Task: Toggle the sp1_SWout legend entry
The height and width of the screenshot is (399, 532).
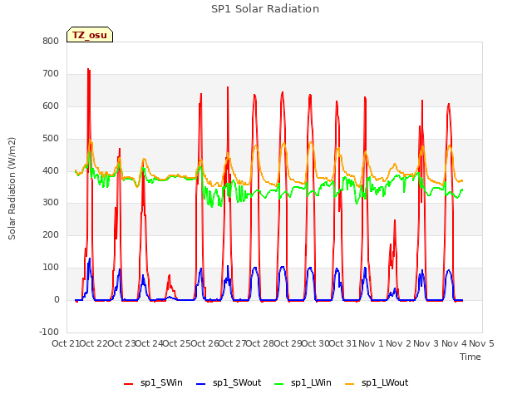Action: coord(229,383)
